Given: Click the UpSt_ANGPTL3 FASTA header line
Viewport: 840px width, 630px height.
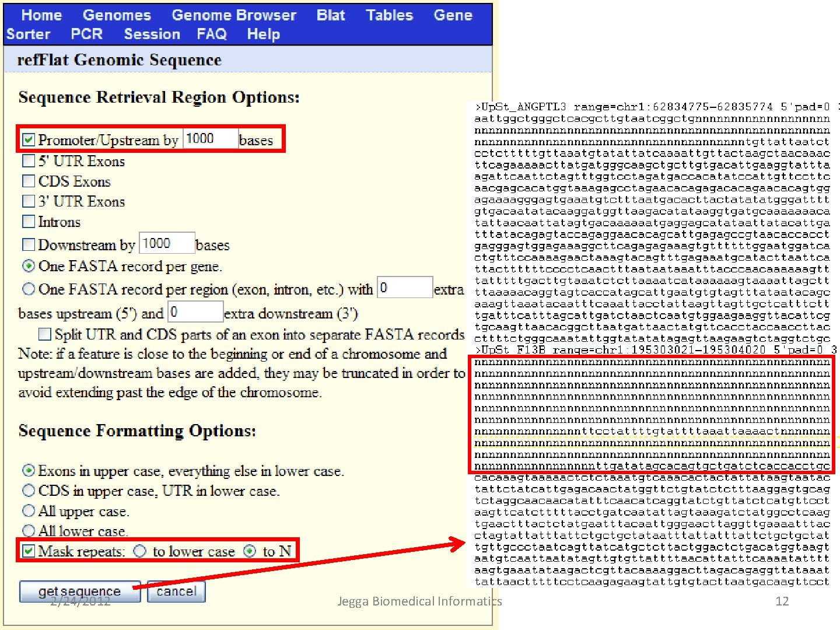Looking at the screenshot, I should coord(656,107).
